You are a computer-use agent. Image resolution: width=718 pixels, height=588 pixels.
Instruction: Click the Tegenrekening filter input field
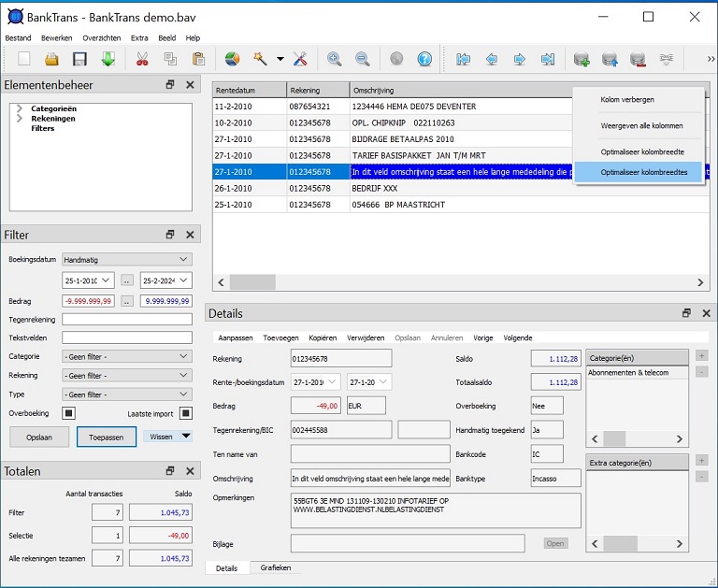click(x=126, y=320)
